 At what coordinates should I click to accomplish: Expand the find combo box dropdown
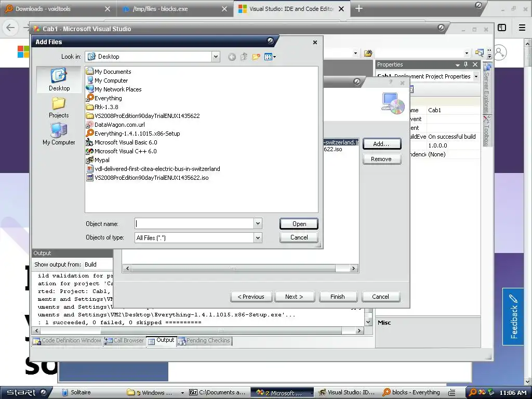click(467, 53)
